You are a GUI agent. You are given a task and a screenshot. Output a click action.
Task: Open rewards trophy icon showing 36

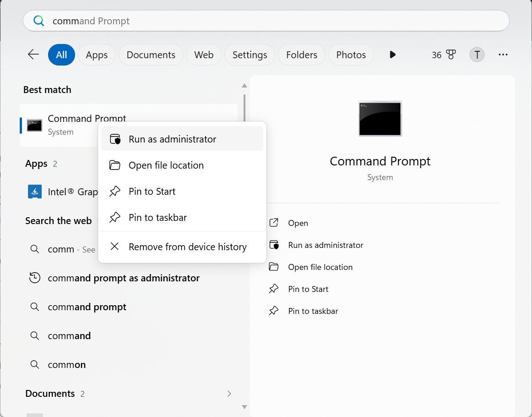pos(451,55)
